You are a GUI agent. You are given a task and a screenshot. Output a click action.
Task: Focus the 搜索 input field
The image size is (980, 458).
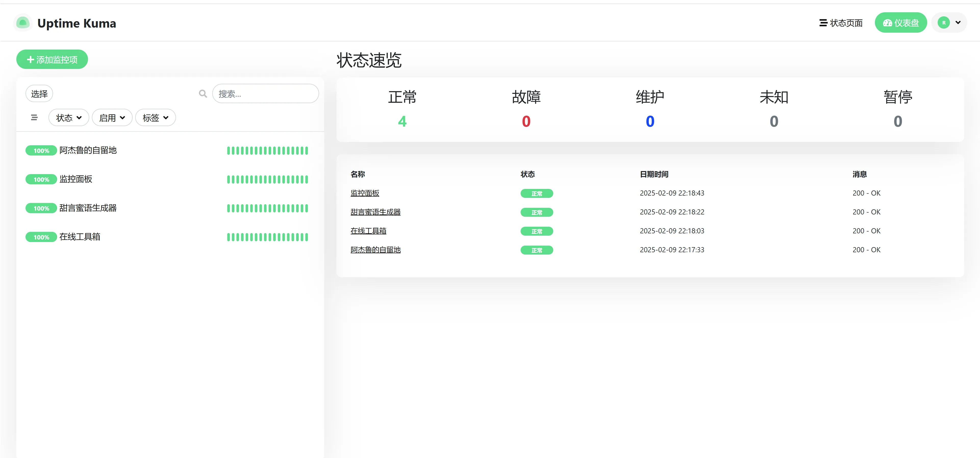pyautogui.click(x=266, y=94)
